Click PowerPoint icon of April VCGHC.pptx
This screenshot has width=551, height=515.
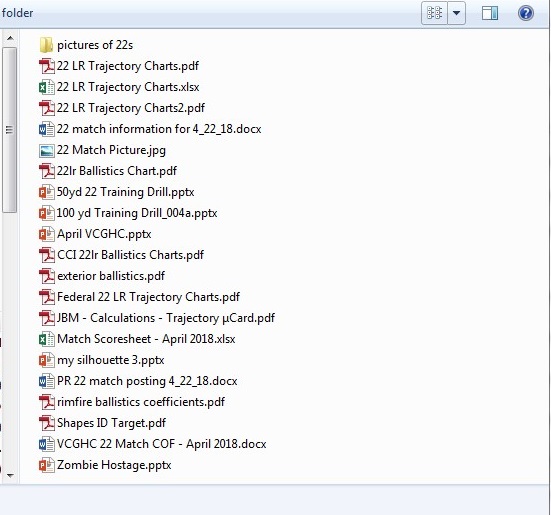coord(47,234)
